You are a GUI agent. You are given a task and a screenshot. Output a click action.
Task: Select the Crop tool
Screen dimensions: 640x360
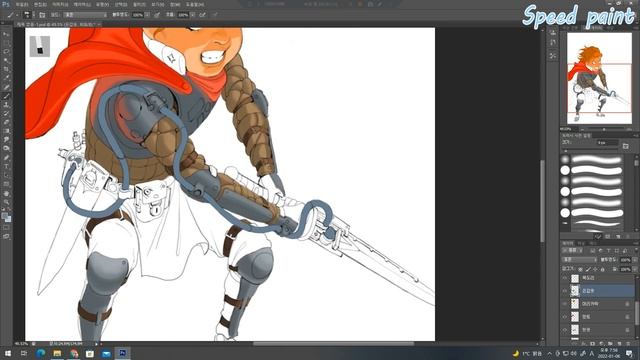coord(6,69)
